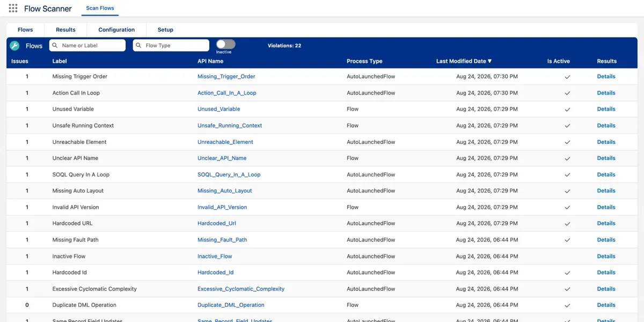This screenshot has height=322, width=644.
Task: Open the Configuration tab
Action: point(116,30)
